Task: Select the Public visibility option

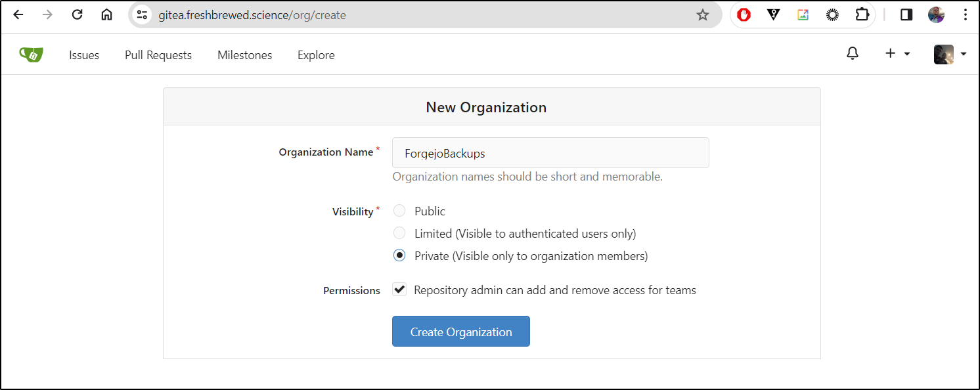Action: pyautogui.click(x=399, y=211)
